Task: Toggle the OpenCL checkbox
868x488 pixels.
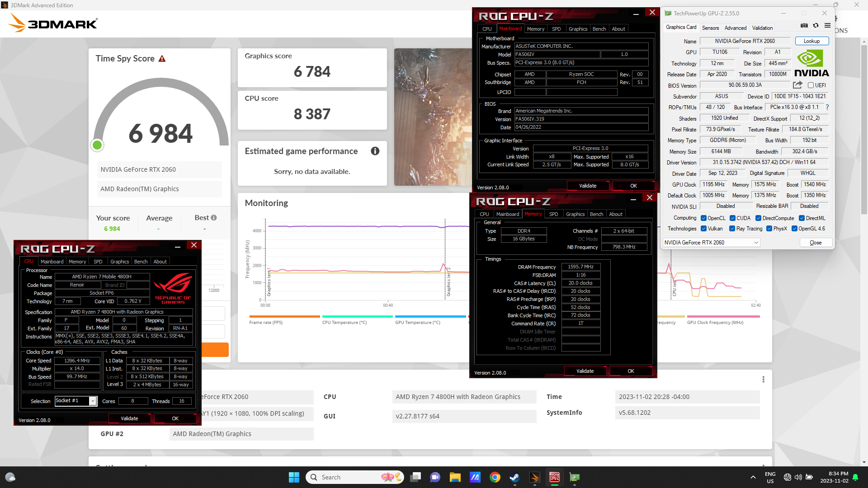Action: click(703, 218)
